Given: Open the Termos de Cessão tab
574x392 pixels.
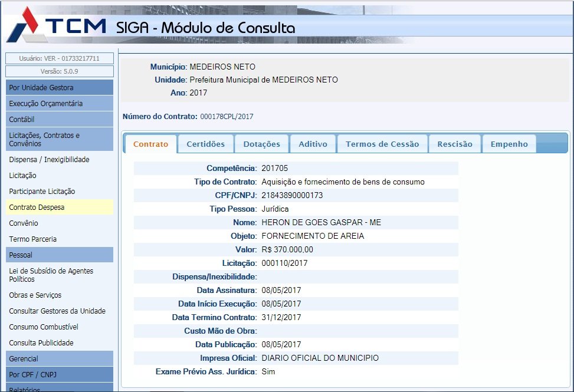Looking at the screenshot, I should [x=382, y=144].
